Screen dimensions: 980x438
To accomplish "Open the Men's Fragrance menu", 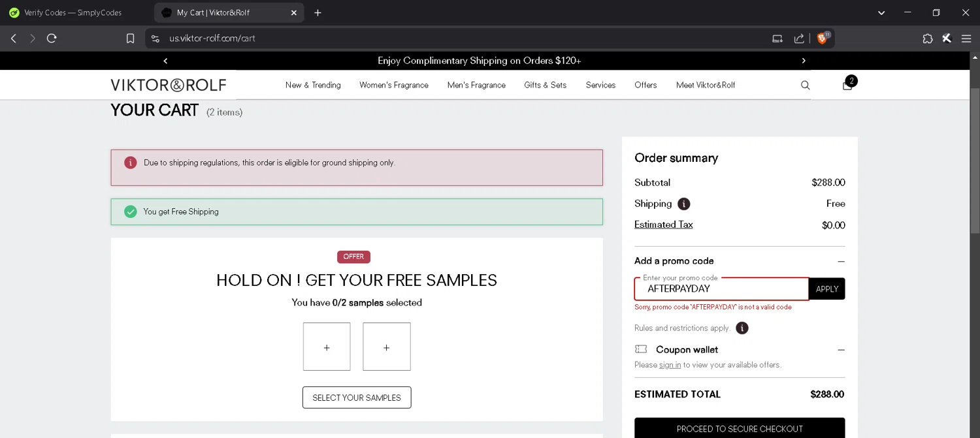I will (x=476, y=85).
